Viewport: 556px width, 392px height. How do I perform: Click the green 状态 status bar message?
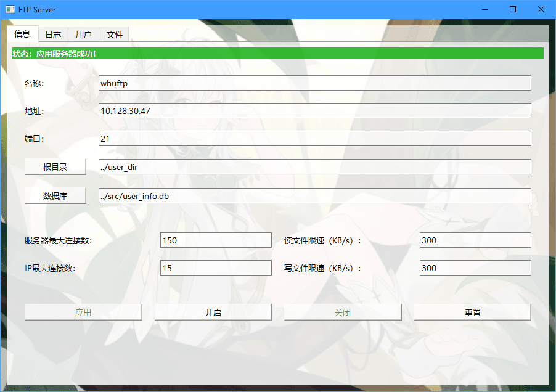pos(277,54)
